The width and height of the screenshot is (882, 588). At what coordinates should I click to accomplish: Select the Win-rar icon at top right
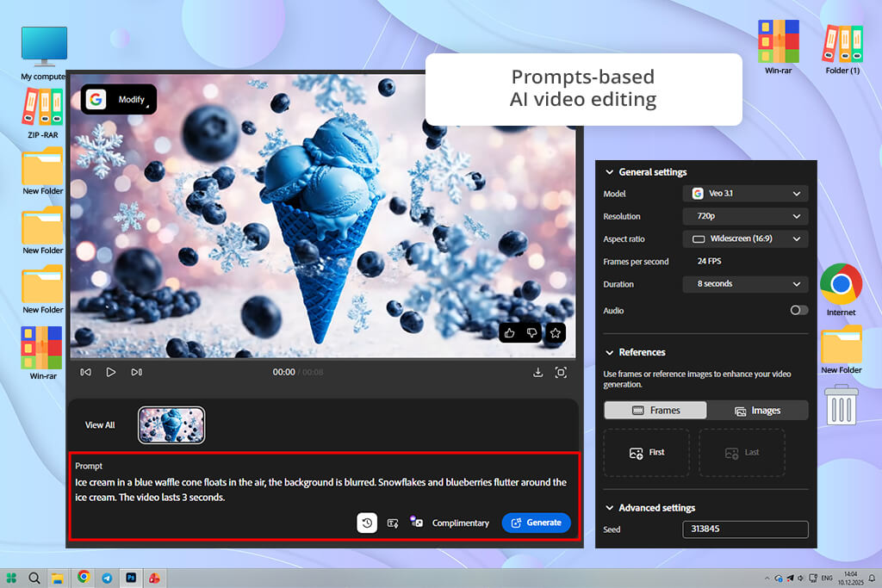click(778, 46)
